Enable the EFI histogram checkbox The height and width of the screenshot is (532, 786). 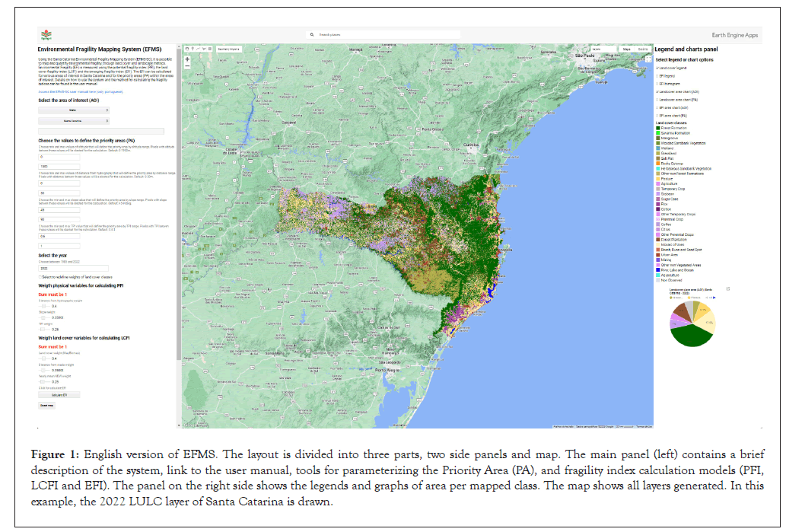coord(657,83)
